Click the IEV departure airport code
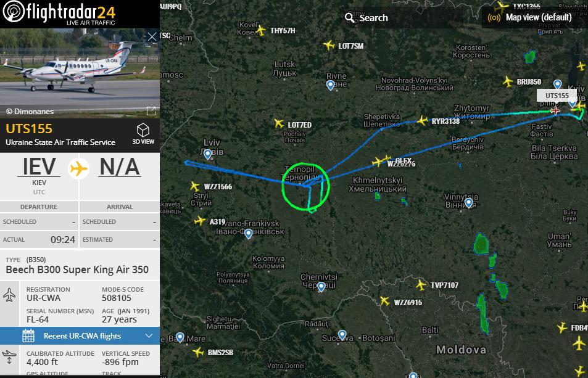 coord(39,166)
